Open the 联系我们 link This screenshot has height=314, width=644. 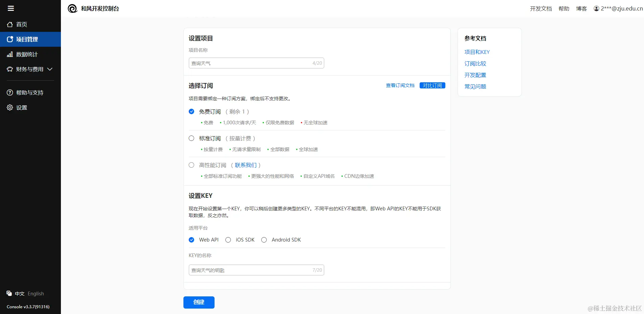246,165
